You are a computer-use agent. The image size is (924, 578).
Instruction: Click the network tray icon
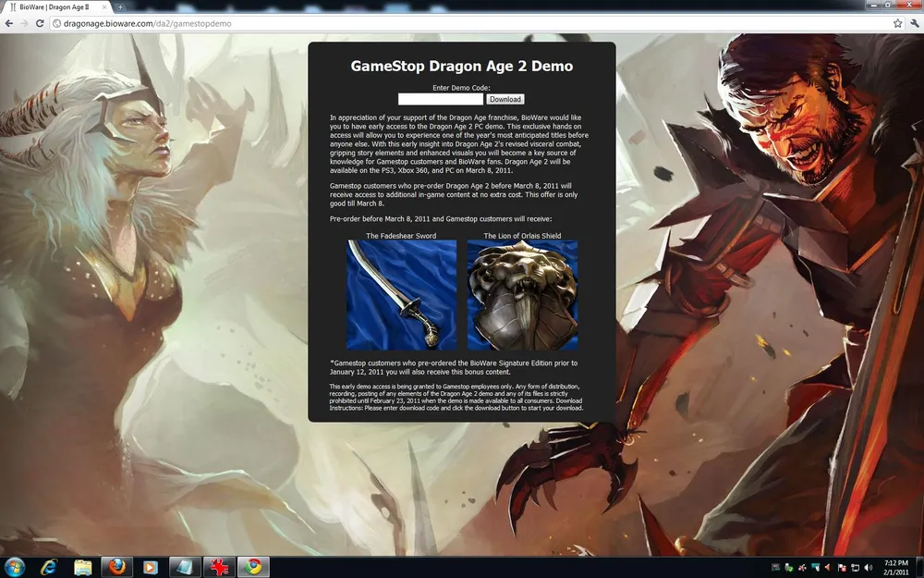[x=855, y=568]
